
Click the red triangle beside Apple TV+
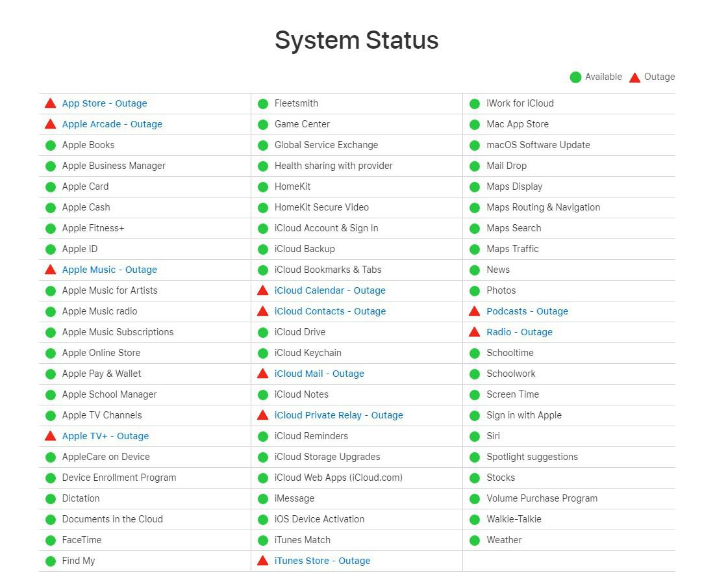(x=50, y=436)
